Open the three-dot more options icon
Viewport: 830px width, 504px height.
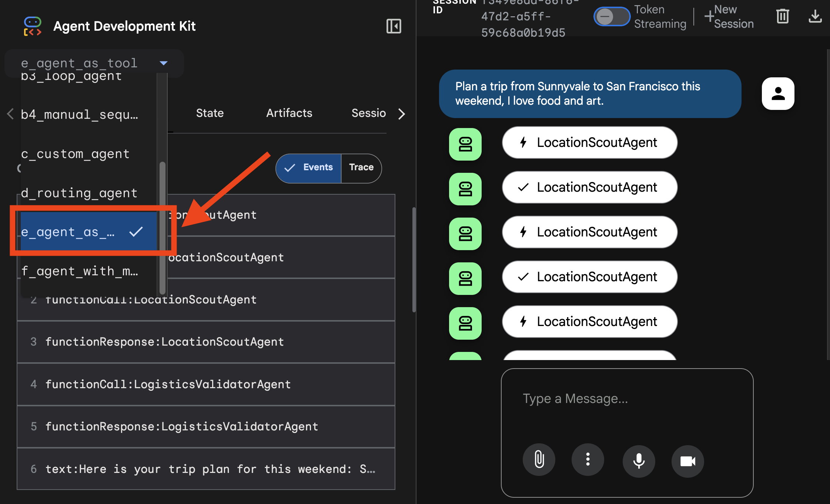(x=588, y=460)
